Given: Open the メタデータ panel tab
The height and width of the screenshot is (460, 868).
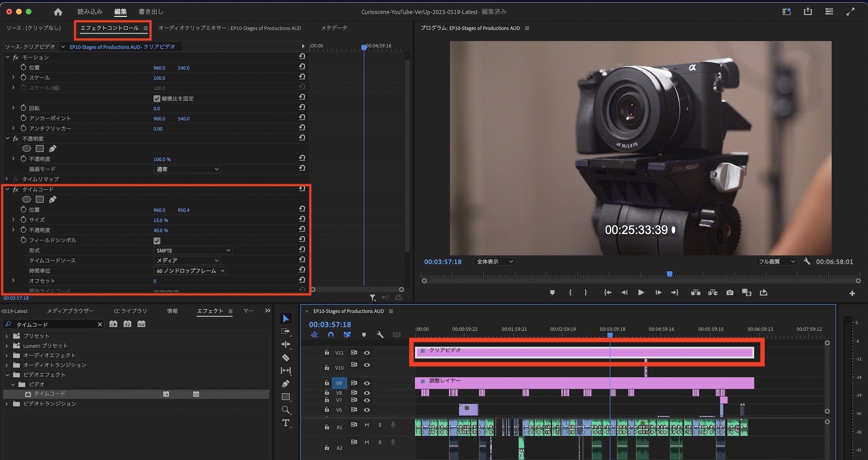Looking at the screenshot, I should pos(334,28).
